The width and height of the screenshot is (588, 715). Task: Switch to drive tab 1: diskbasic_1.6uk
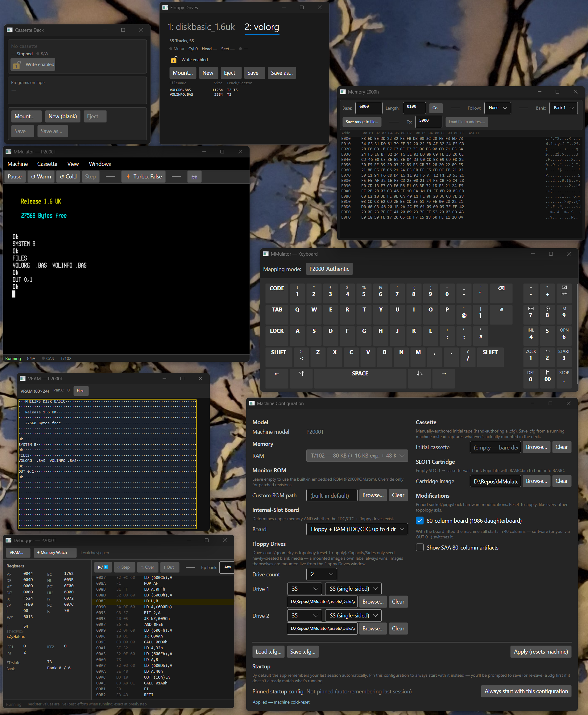click(x=201, y=27)
